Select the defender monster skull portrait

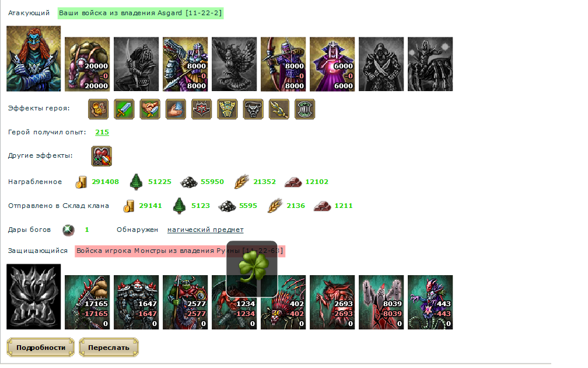pos(33,297)
